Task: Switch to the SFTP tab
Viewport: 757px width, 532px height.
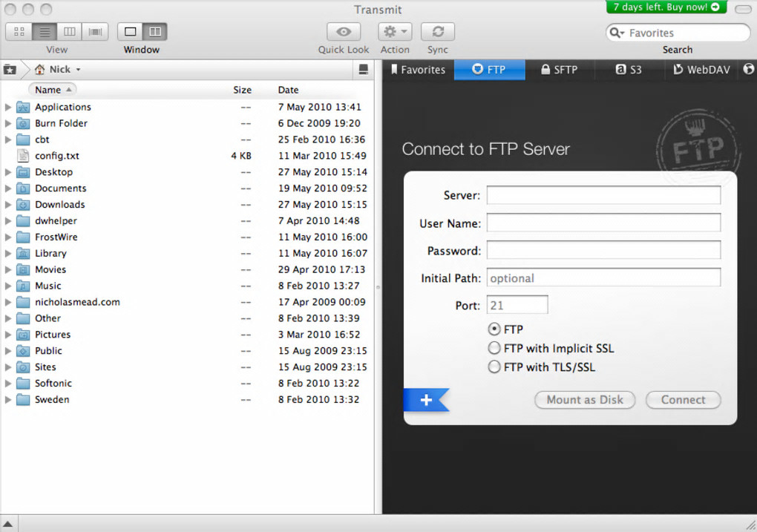Action: coord(560,70)
